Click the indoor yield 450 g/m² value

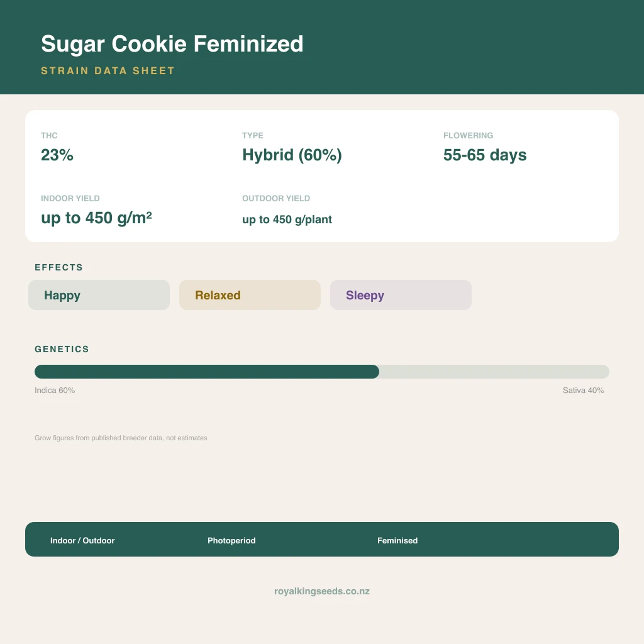tap(96, 218)
